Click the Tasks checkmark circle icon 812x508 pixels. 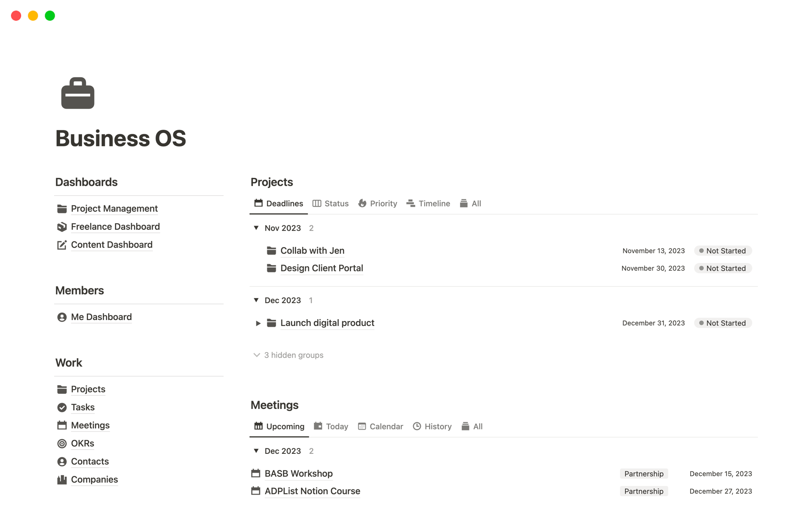[62, 407]
